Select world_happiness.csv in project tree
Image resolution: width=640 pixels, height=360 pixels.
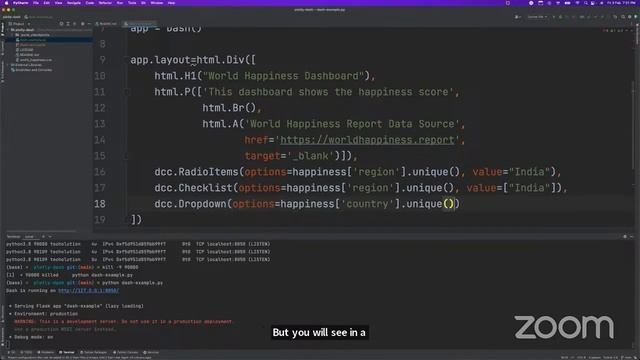pyautogui.click(x=36, y=60)
